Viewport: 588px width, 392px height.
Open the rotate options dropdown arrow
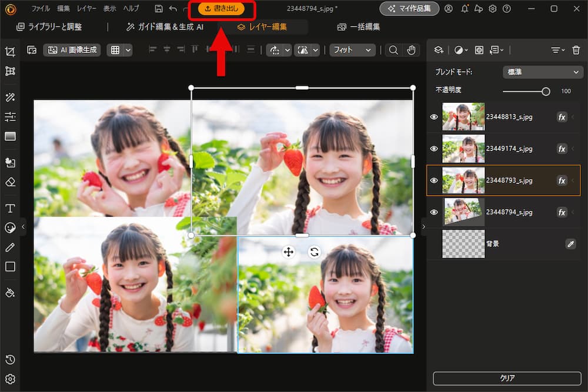tap(288, 50)
